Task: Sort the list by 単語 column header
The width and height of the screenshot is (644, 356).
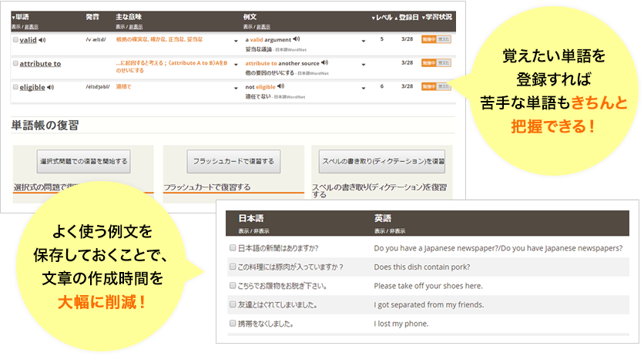Action: click(21, 17)
